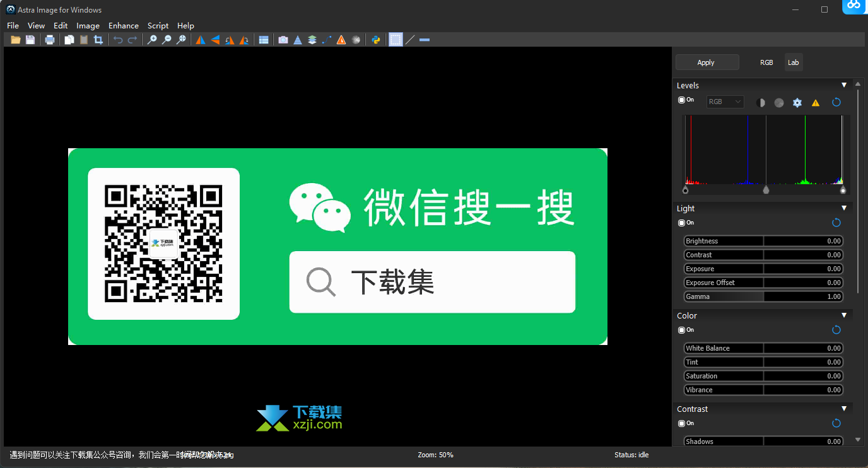Click the yellow warning icon in Levels
Image resolution: width=868 pixels, height=468 pixels.
click(816, 102)
